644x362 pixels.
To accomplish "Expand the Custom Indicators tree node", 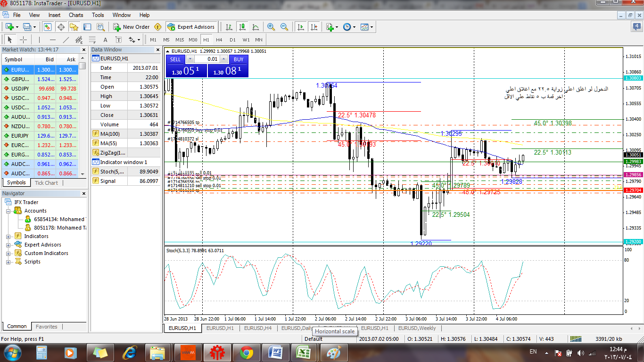I will pos(8,253).
